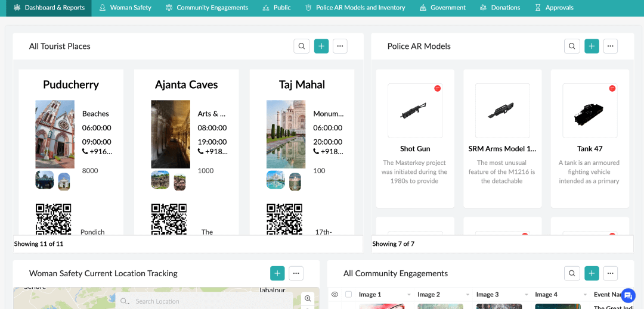Open Tank 47 model title
Screen dimensions: 644x309
590,148
